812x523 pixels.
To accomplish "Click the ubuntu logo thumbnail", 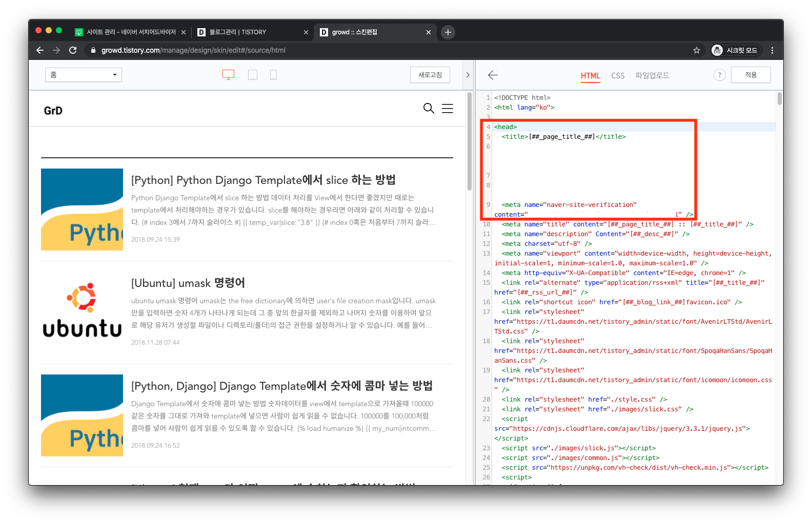I will pyautogui.click(x=82, y=312).
